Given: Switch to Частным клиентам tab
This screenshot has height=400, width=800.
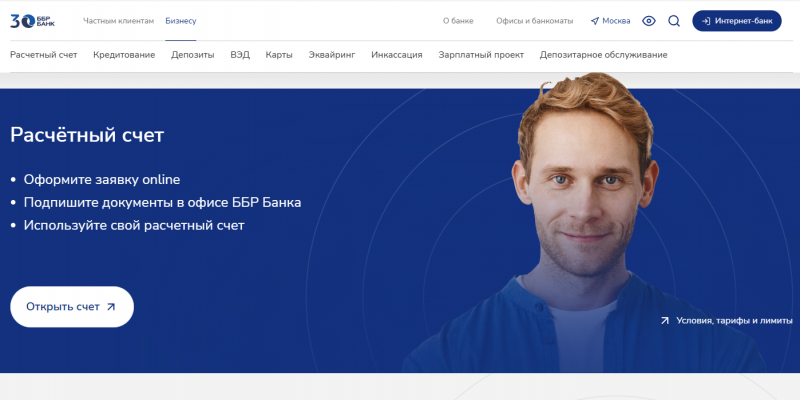Looking at the screenshot, I should click(118, 21).
